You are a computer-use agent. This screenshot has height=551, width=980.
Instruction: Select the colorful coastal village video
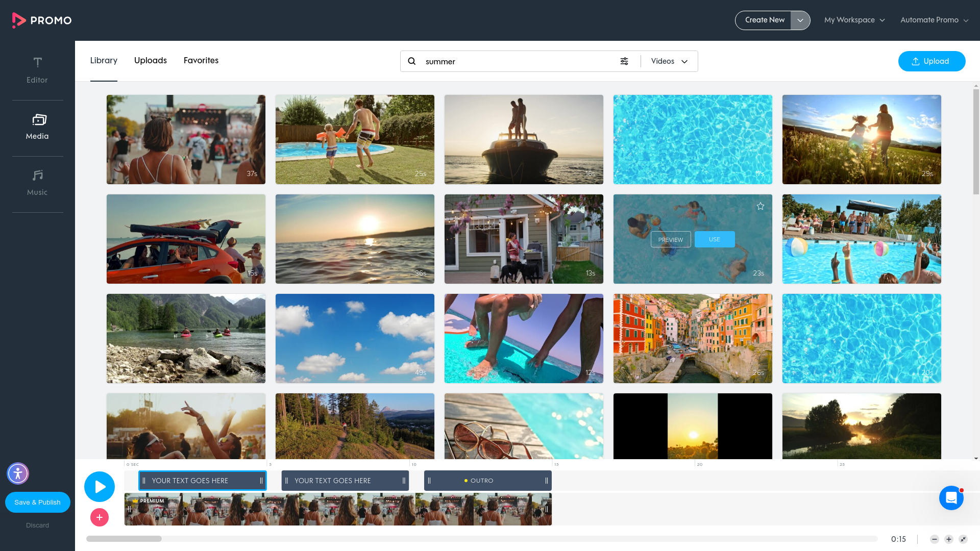pos(693,338)
